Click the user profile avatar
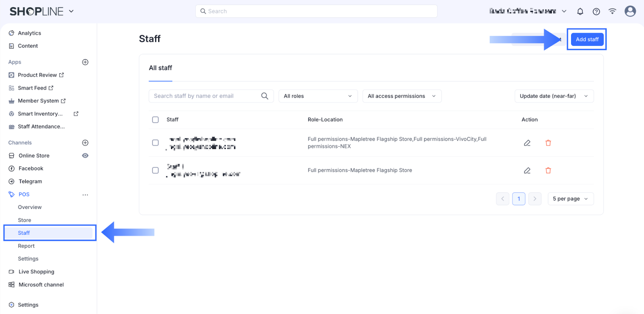Image resolution: width=644 pixels, height=314 pixels. pos(630,11)
